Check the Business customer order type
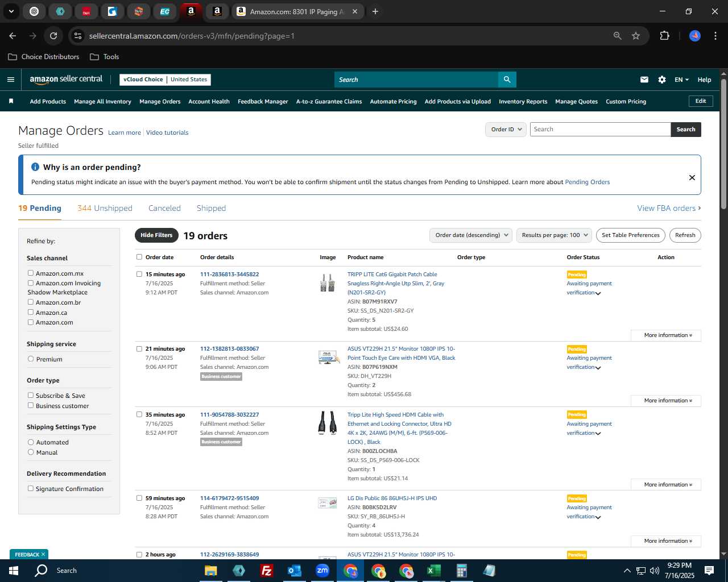 (x=31, y=405)
